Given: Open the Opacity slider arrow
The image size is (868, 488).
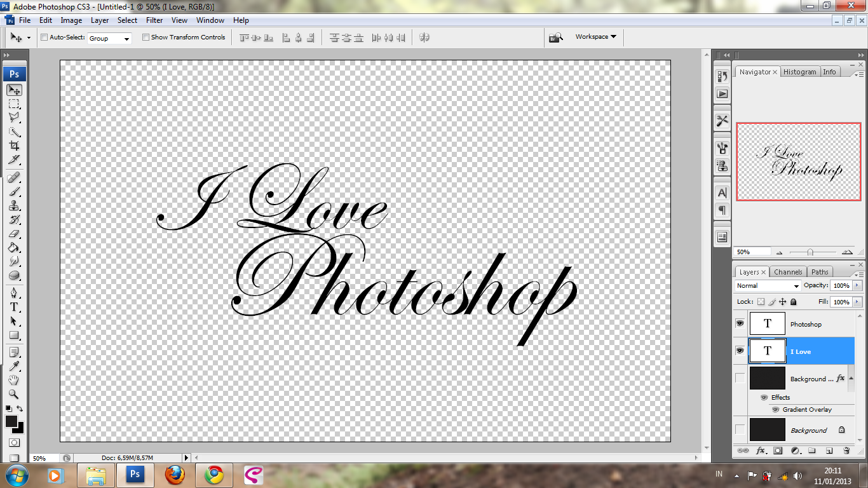Looking at the screenshot, I should pos(858,286).
